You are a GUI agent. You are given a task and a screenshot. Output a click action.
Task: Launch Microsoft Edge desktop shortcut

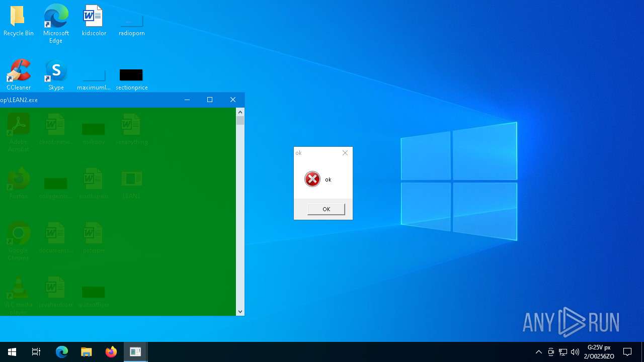point(56,24)
